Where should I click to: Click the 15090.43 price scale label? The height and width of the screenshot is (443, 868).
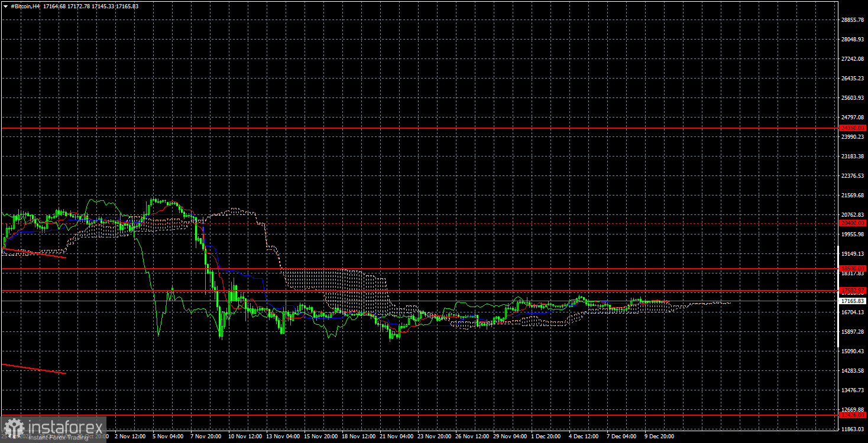pos(853,351)
